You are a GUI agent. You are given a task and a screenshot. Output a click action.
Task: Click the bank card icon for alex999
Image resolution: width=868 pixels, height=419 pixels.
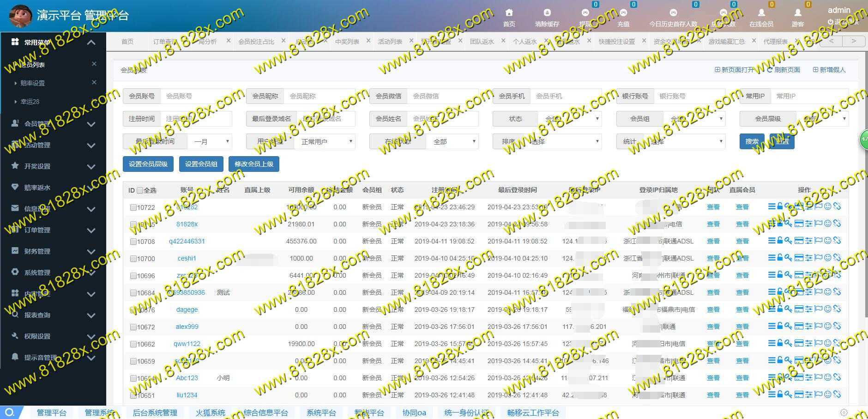(799, 326)
